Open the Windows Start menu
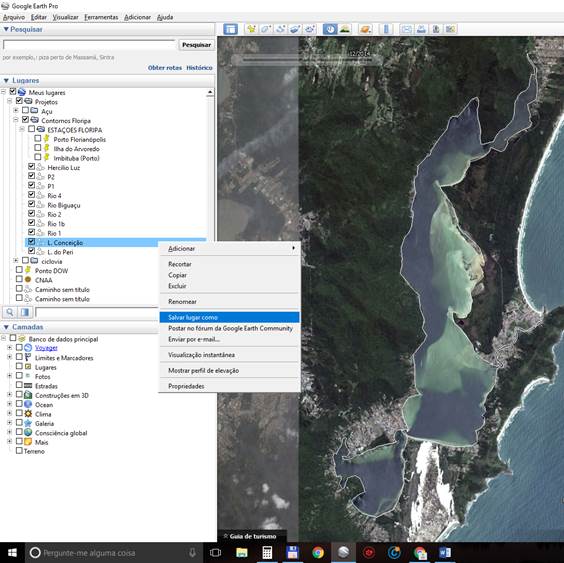This screenshot has width=564, height=563. tap(12, 553)
